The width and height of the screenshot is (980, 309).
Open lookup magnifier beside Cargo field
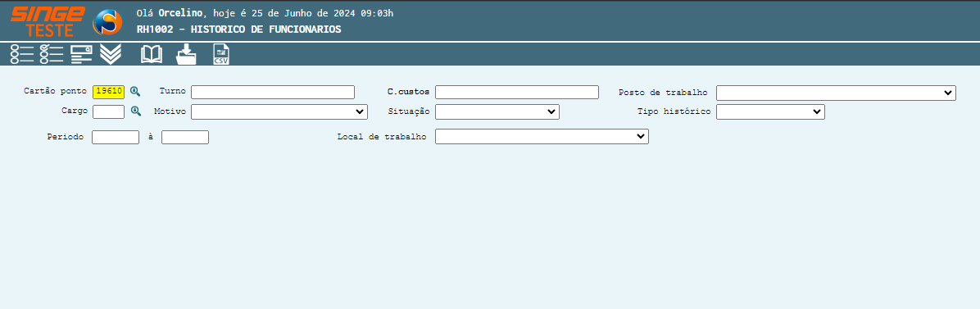click(136, 111)
